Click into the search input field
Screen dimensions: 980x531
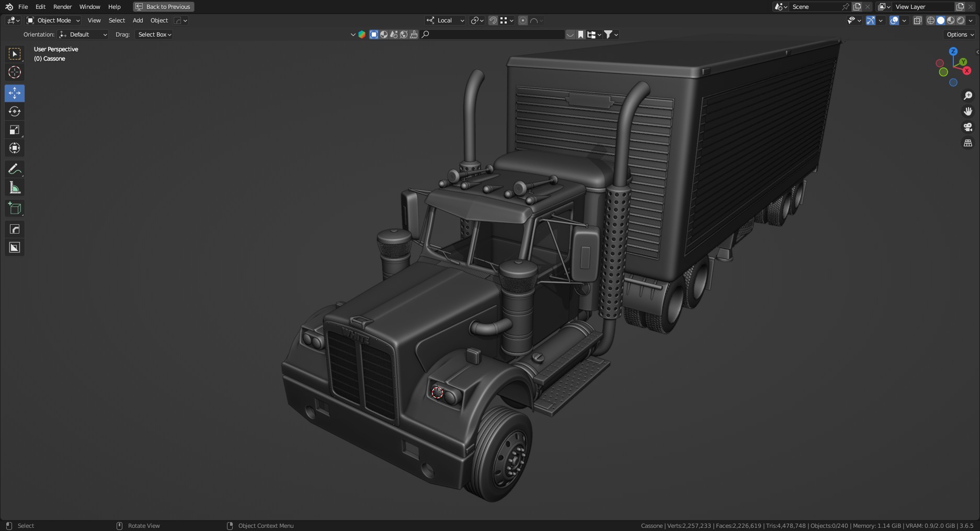click(493, 34)
